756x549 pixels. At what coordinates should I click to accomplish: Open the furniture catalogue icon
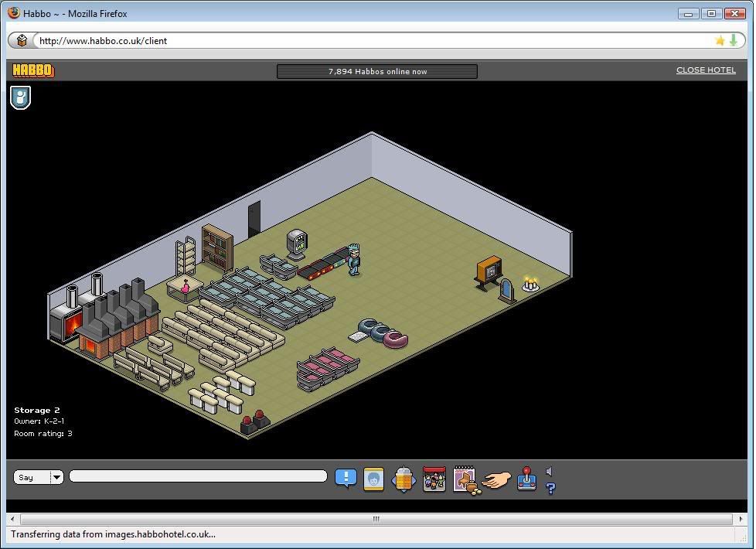(465, 479)
